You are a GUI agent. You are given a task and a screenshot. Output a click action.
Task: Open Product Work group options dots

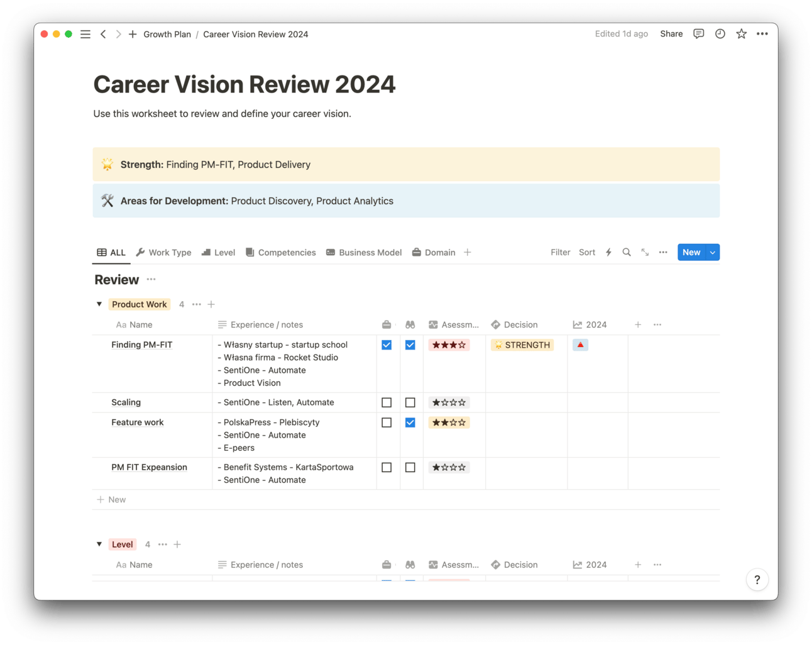(197, 304)
